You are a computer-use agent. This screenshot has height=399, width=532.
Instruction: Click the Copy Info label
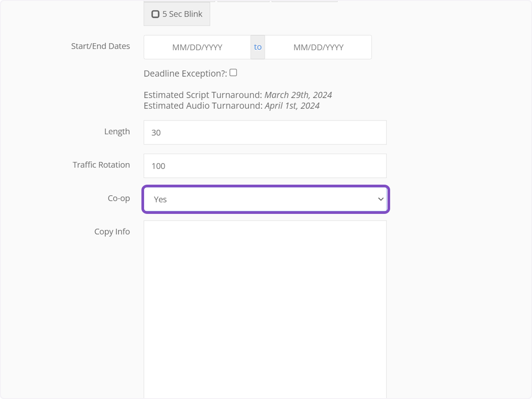(x=112, y=232)
